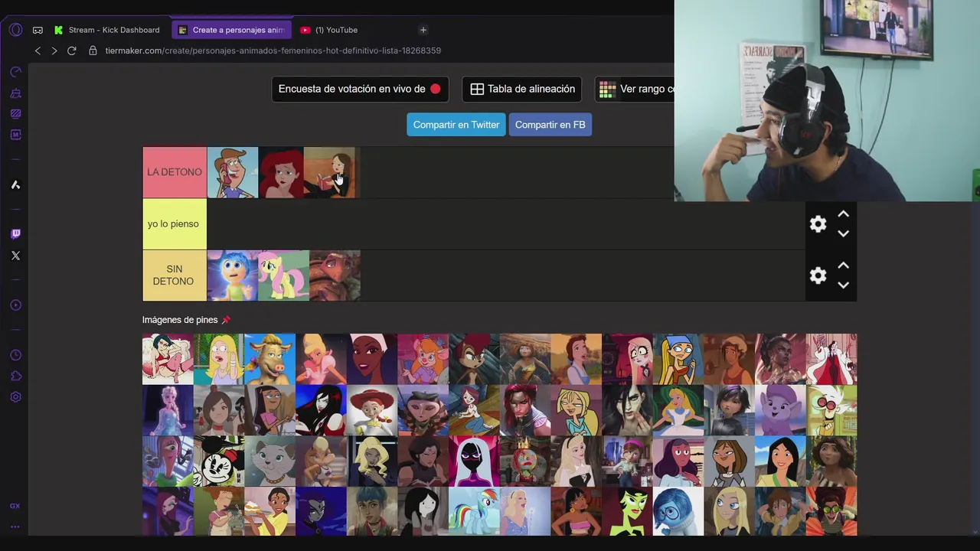Viewport: 980px width, 551px height.
Task: Select woman on phone in LA DETONO row
Action: point(233,173)
